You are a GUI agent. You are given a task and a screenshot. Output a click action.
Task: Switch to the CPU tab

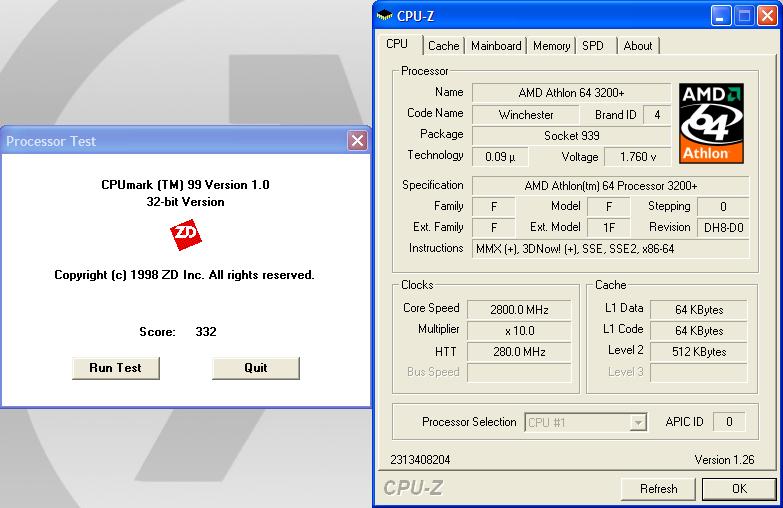tap(397, 44)
